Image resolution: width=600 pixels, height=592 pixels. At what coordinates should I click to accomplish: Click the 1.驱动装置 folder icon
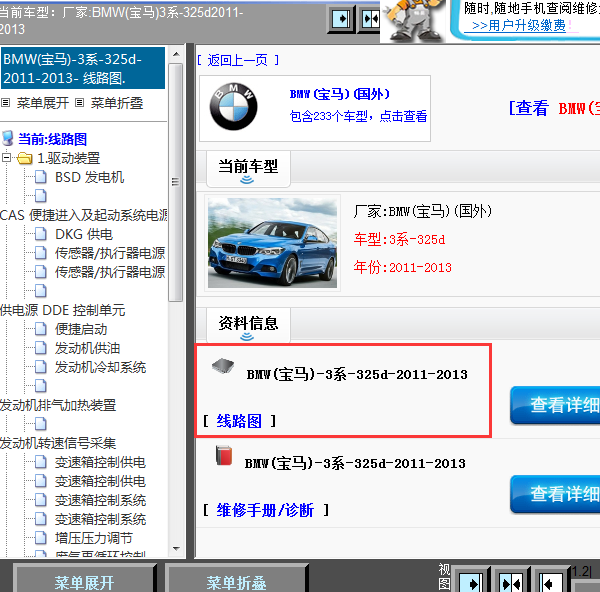point(25,158)
